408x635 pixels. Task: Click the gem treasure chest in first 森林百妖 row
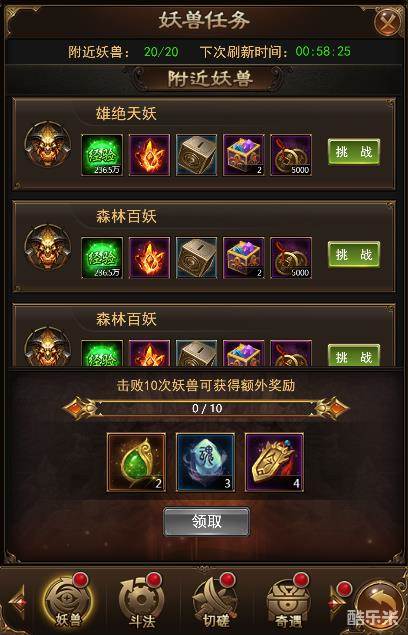[x=244, y=258]
